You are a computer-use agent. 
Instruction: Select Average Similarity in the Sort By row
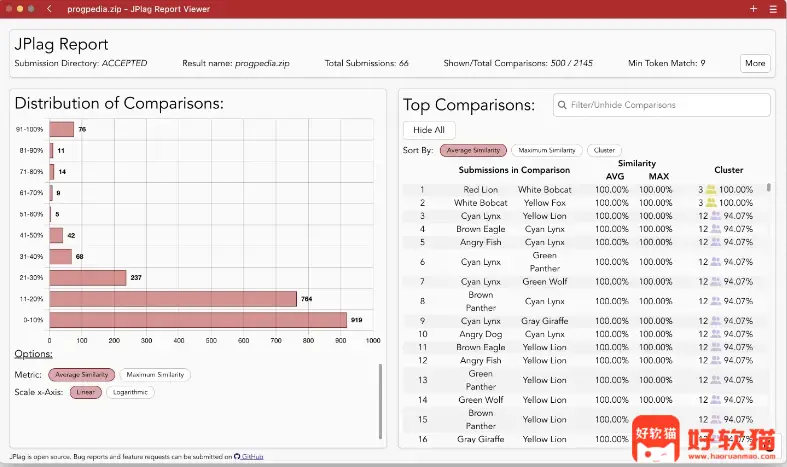[473, 151]
